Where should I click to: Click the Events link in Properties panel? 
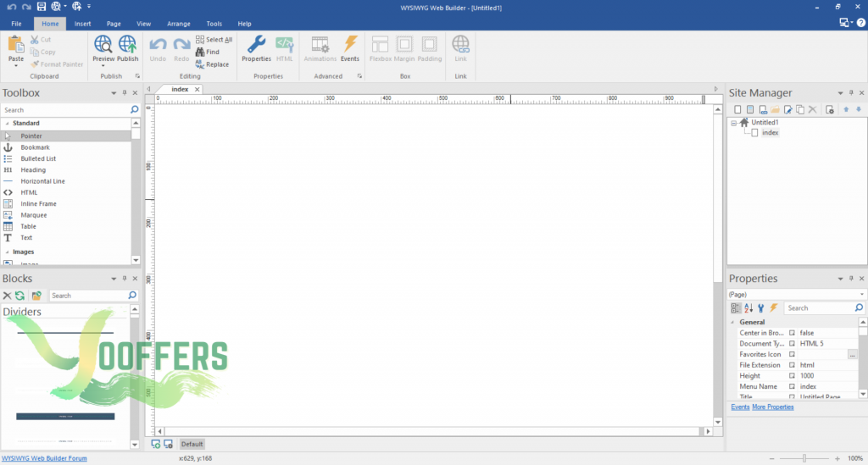pos(740,407)
